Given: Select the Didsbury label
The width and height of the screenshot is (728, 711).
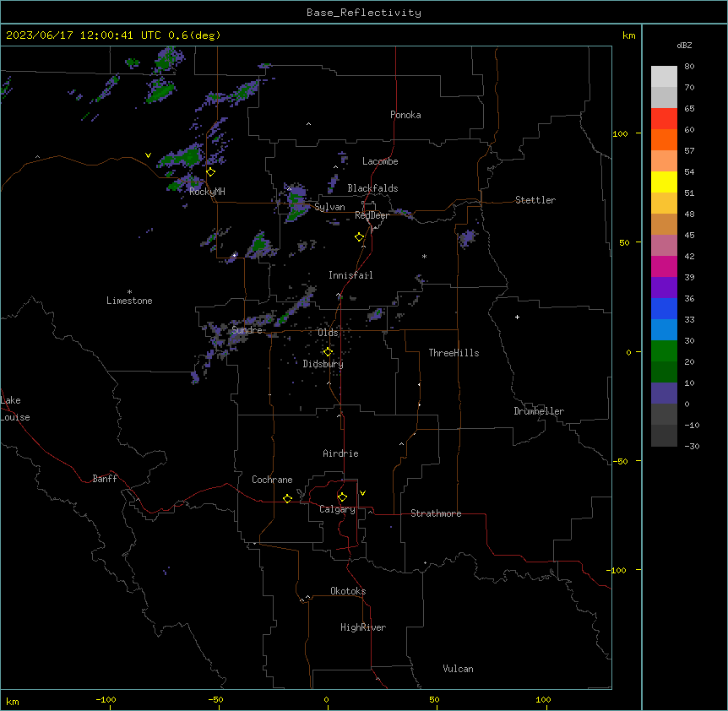Looking at the screenshot, I should 323,364.
